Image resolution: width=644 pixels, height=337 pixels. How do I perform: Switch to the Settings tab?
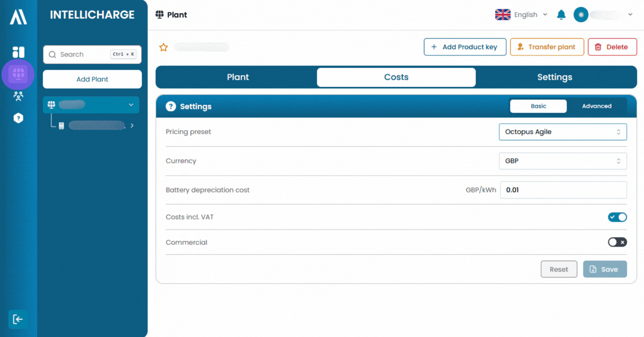tap(555, 77)
